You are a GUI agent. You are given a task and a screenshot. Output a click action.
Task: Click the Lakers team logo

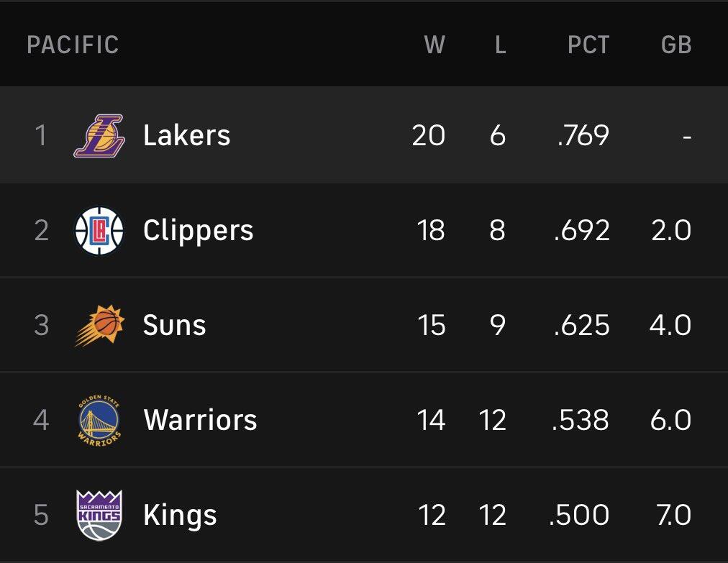[99, 135]
